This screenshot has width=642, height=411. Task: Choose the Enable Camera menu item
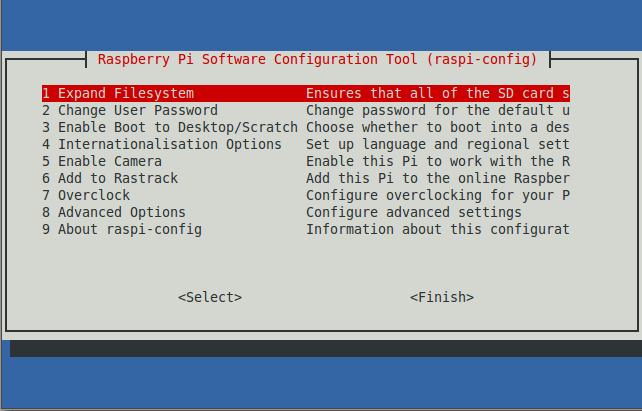pos(102,161)
